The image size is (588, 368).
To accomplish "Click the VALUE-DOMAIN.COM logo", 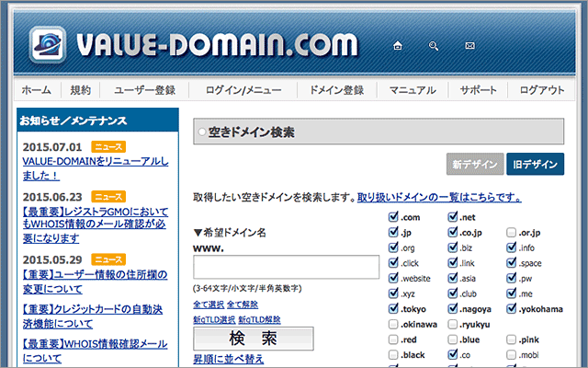I will (x=194, y=43).
